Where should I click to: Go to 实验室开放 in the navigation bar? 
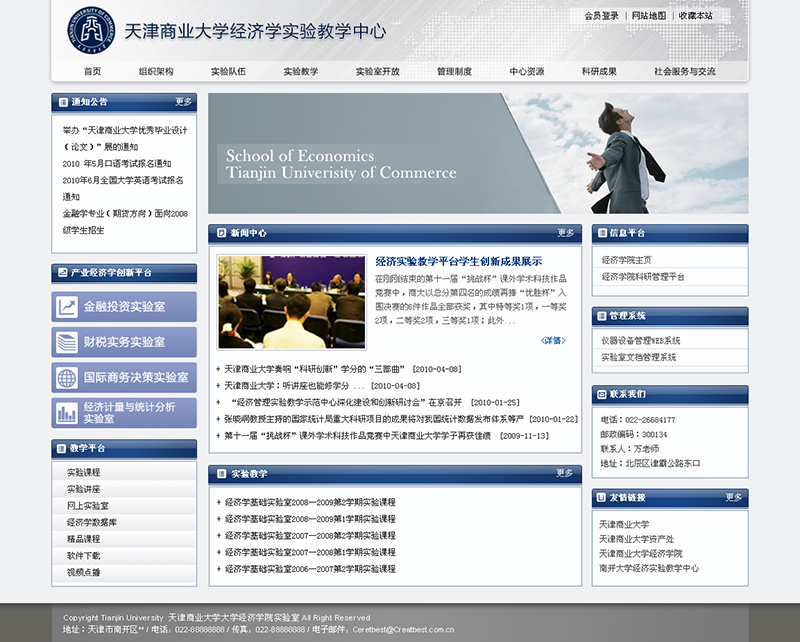click(377, 72)
